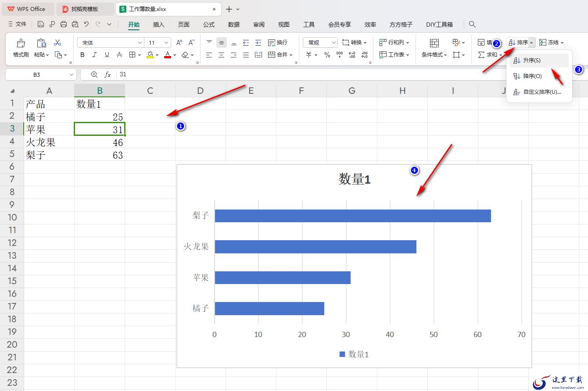Toggle Underline formatting

tap(107, 55)
